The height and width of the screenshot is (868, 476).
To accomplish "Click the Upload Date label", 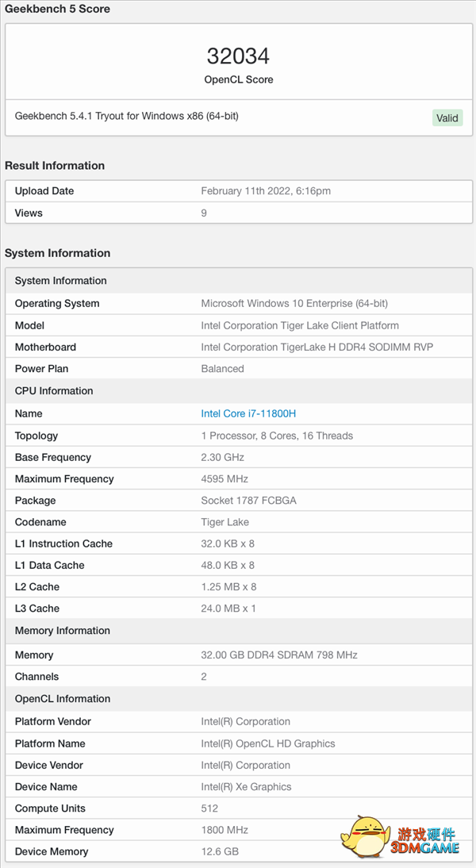I will click(44, 191).
